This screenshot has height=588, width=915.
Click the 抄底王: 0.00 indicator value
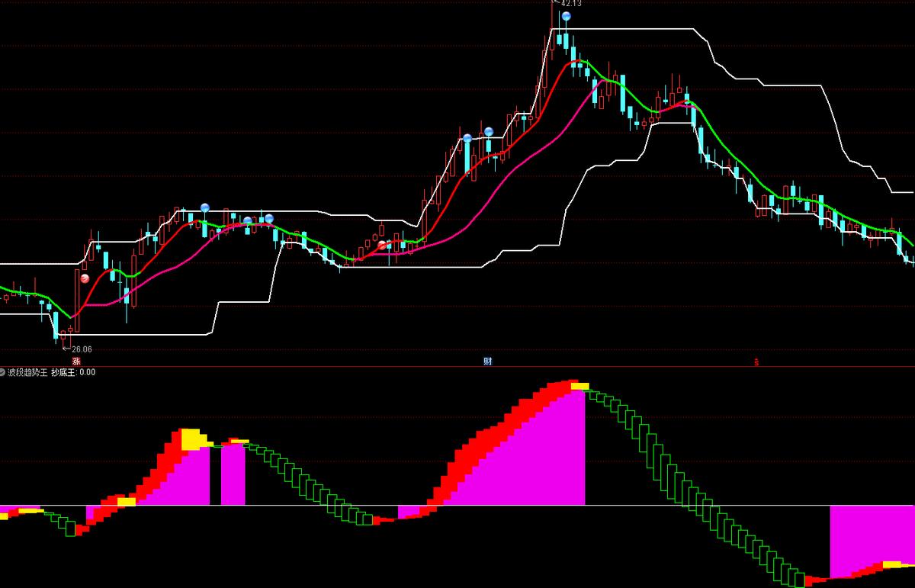pyautogui.click(x=73, y=372)
